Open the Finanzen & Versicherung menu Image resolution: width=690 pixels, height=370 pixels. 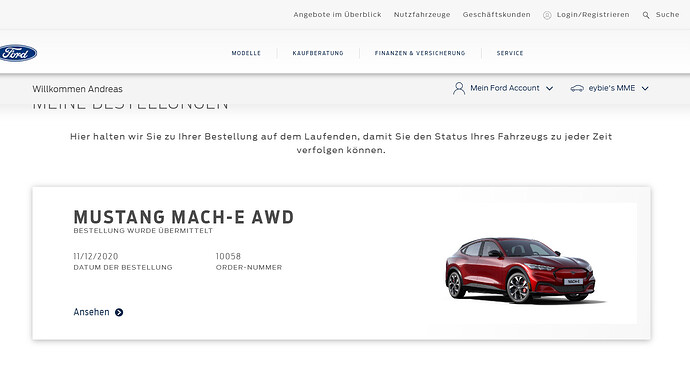coord(420,53)
